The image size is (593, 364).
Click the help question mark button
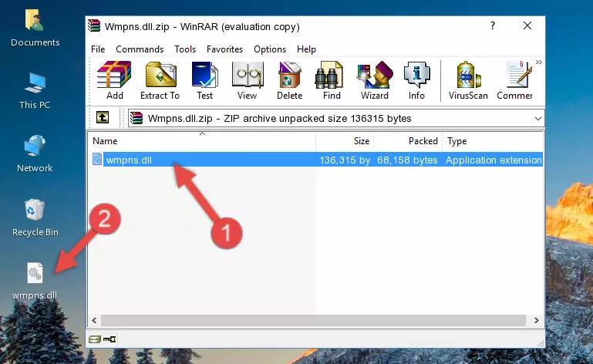tap(493, 25)
